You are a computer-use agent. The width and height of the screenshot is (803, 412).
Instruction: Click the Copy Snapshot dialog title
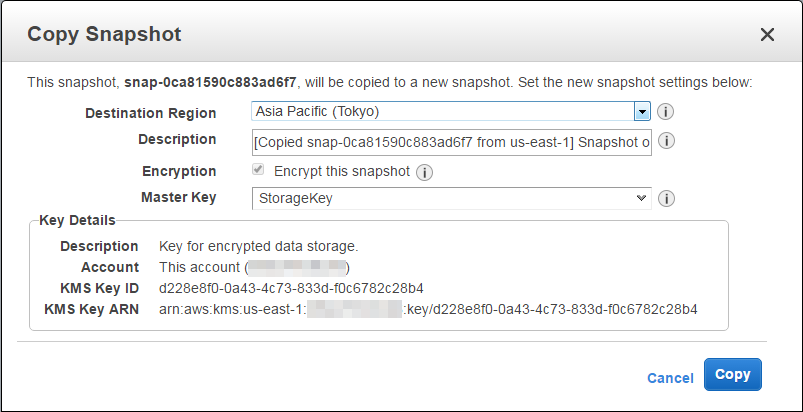pos(104,35)
